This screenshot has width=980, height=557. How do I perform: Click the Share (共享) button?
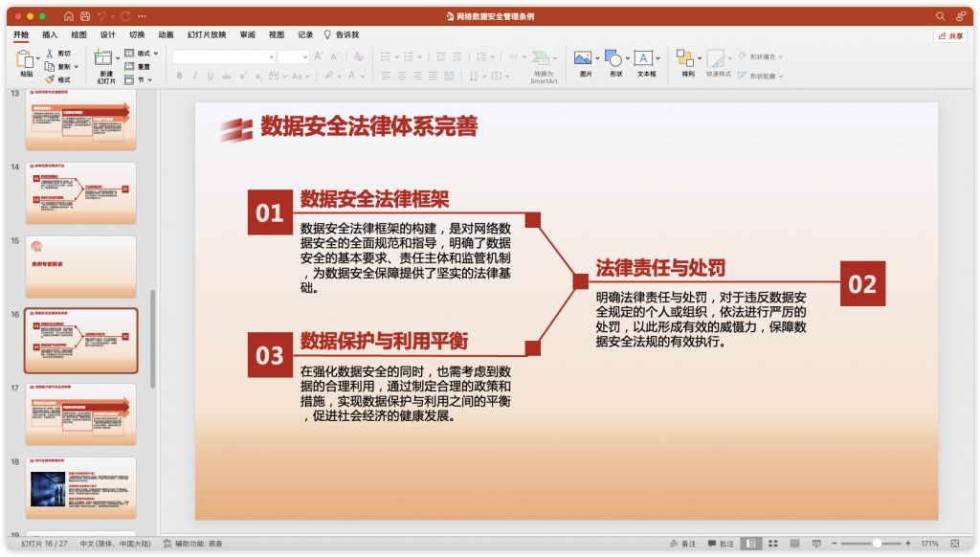click(x=950, y=36)
